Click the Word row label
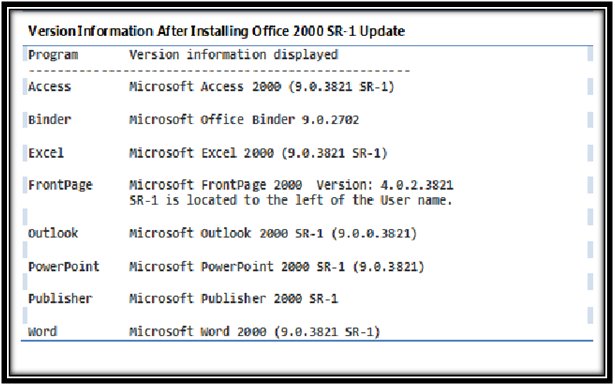The width and height of the screenshot is (615, 385). pos(42,332)
